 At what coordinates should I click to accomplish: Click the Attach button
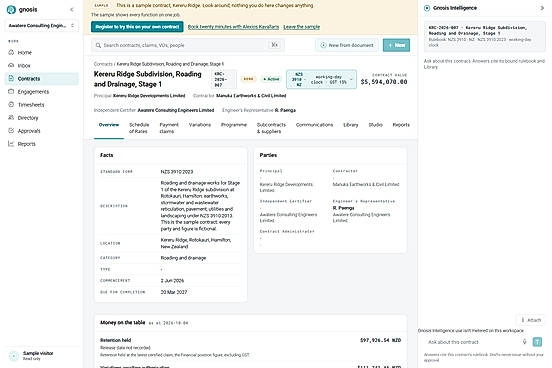pyautogui.click(x=531, y=320)
